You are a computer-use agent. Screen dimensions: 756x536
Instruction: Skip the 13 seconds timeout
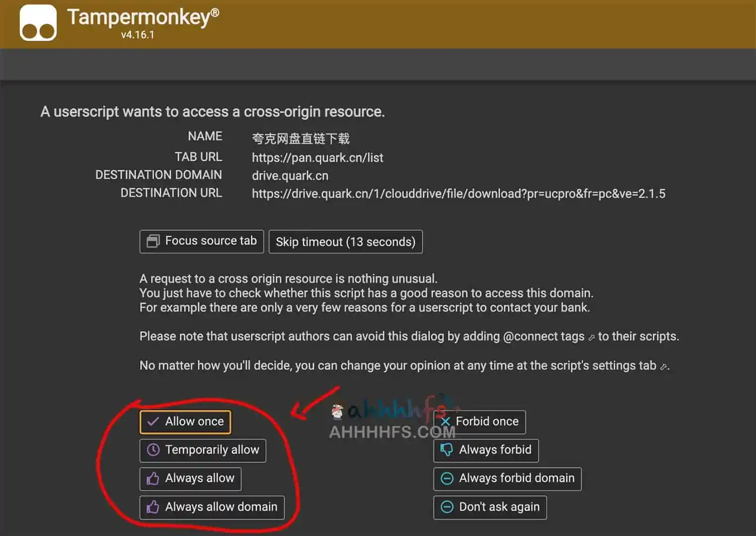click(345, 242)
